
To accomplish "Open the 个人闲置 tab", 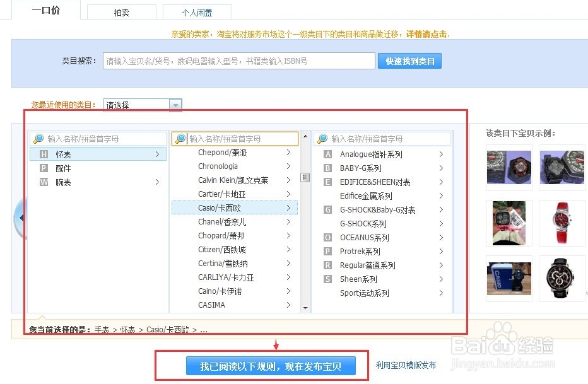I will point(197,13).
